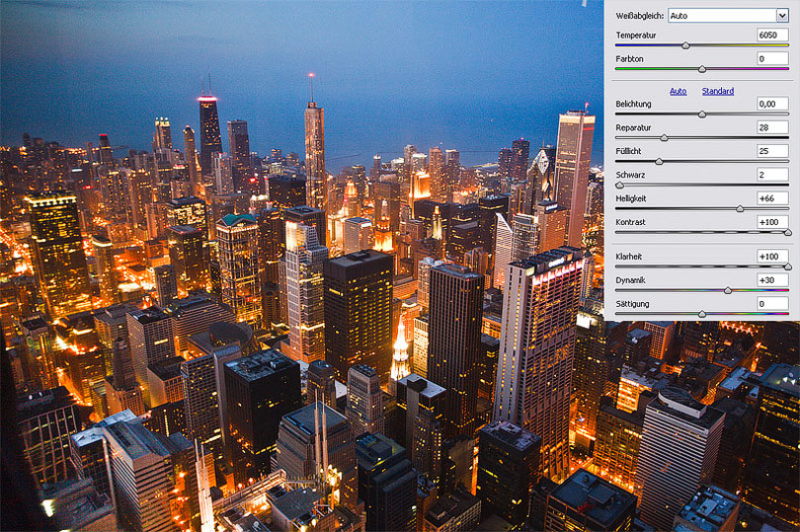Click the Dynamik slider handle

[x=728, y=291]
